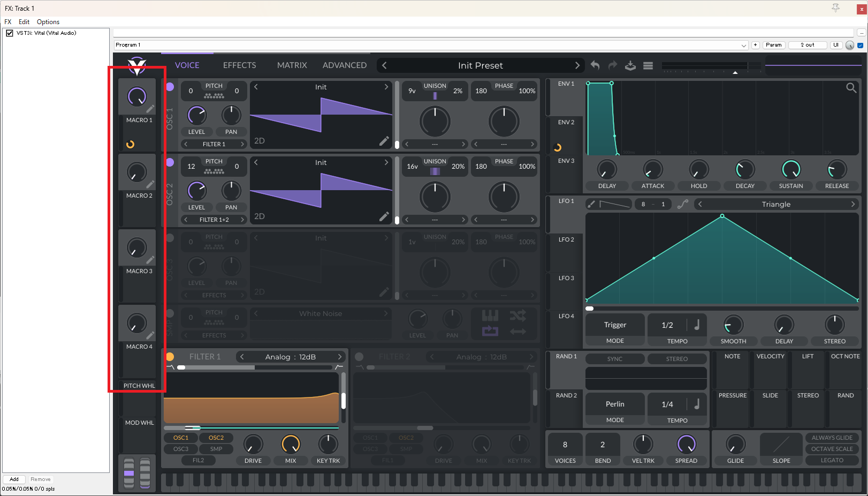Click the LFO 1 tempo note icon
The image size is (868, 496).
tap(697, 325)
